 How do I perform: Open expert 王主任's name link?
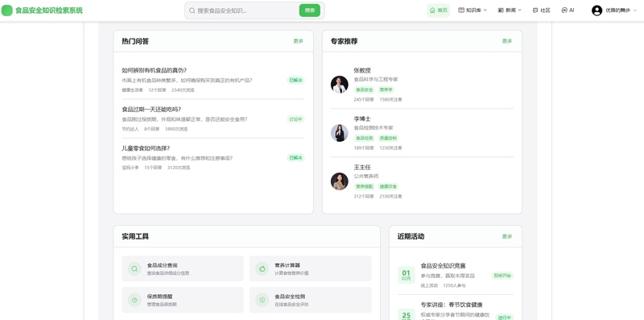pyautogui.click(x=362, y=168)
